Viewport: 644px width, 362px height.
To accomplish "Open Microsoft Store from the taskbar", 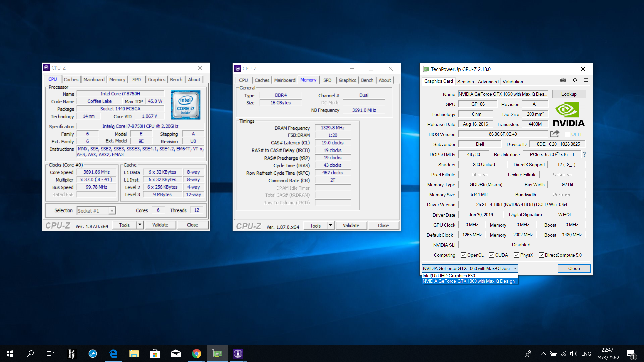I will click(155, 353).
